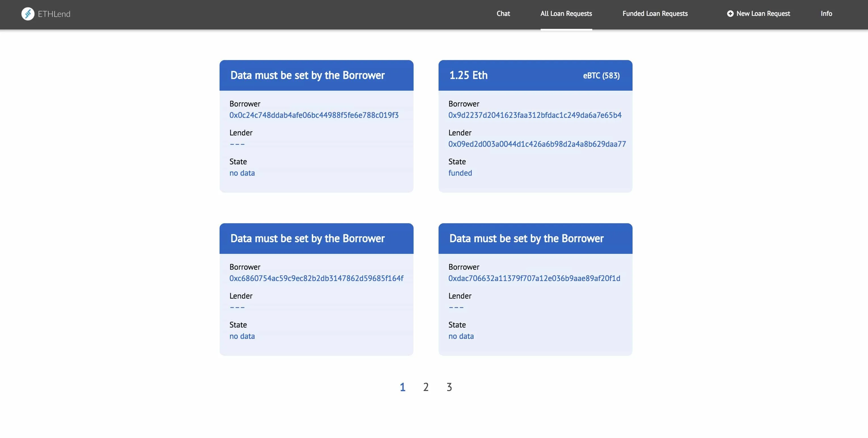Click the plus icon beside New Loan Request
868x438 pixels.
point(730,14)
